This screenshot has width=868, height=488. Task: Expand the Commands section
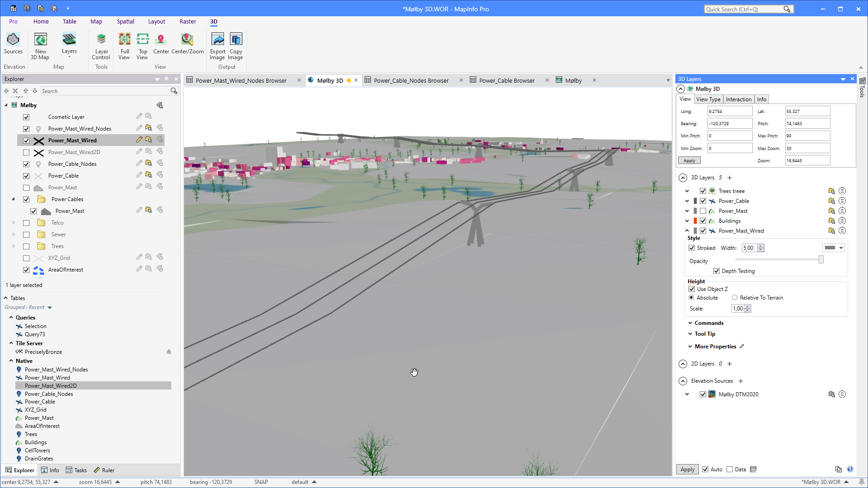[690, 323]
